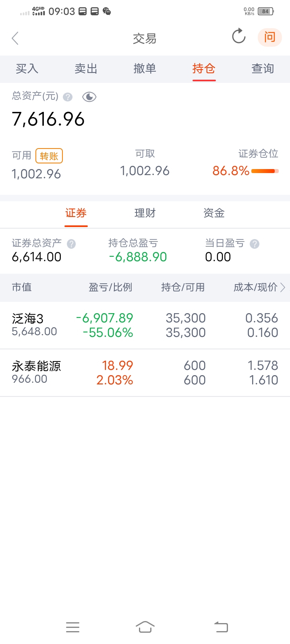Open the 理财 section
The image size is (290, 644).
tap(145, 213)
